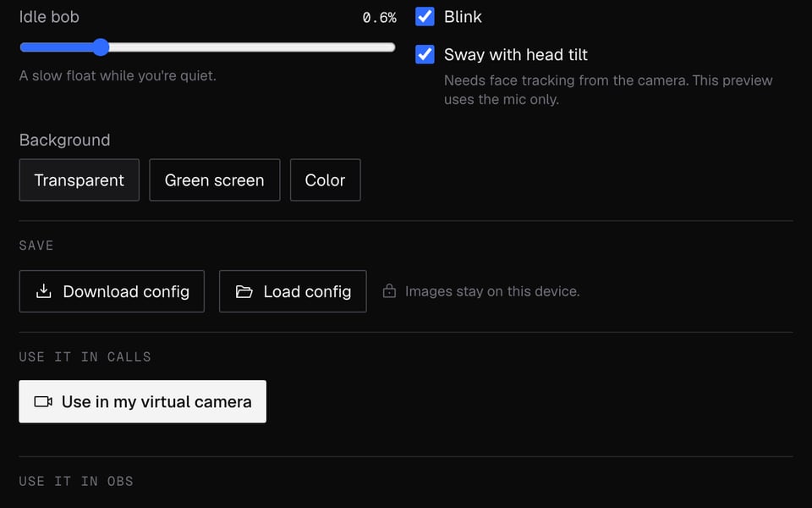Click the Idle bob value 0.6%

click(379, 18)
